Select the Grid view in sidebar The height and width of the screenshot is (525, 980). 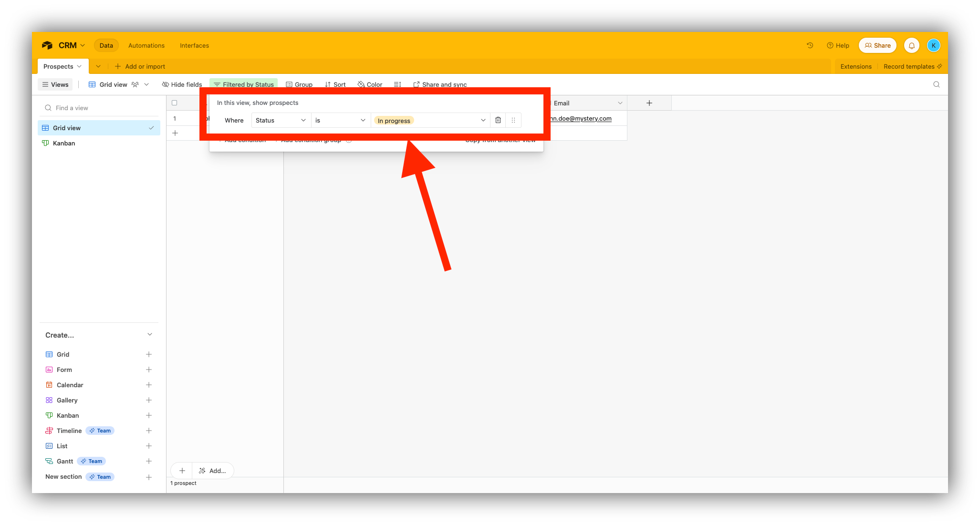(x=99, y=128)
